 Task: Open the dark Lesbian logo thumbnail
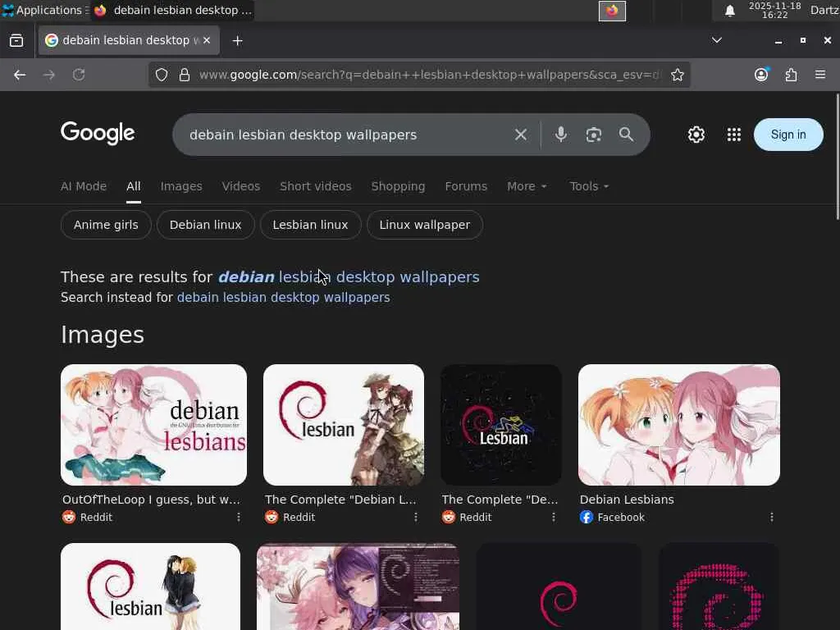[x=501, y=425]
